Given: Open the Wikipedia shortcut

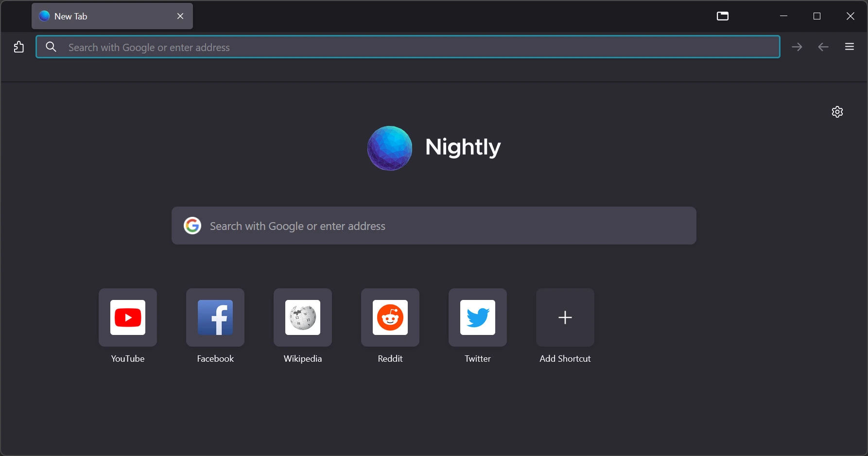Looking at the screenshot, I should click(x=302, y=317).
